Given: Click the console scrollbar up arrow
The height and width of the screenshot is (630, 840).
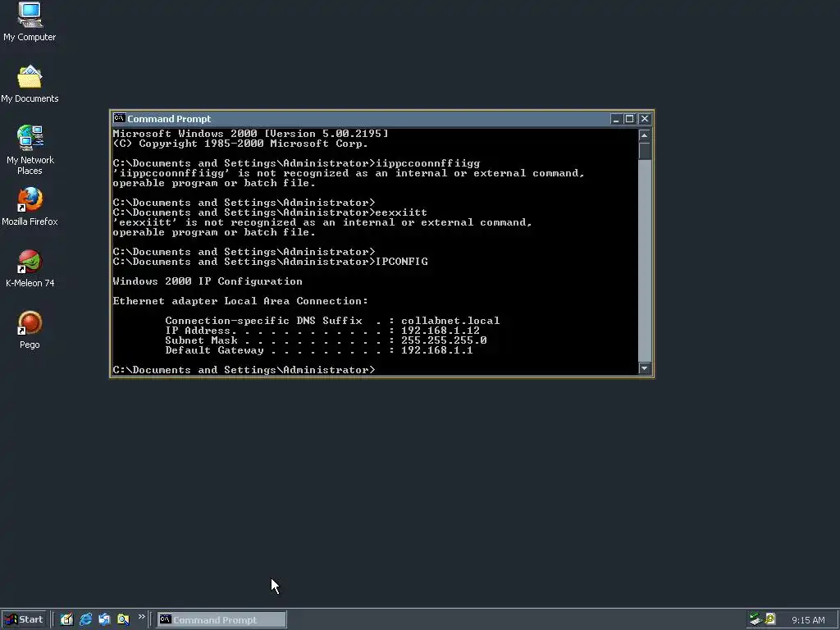Looking at the screenshot, I should tap(645, 135).
